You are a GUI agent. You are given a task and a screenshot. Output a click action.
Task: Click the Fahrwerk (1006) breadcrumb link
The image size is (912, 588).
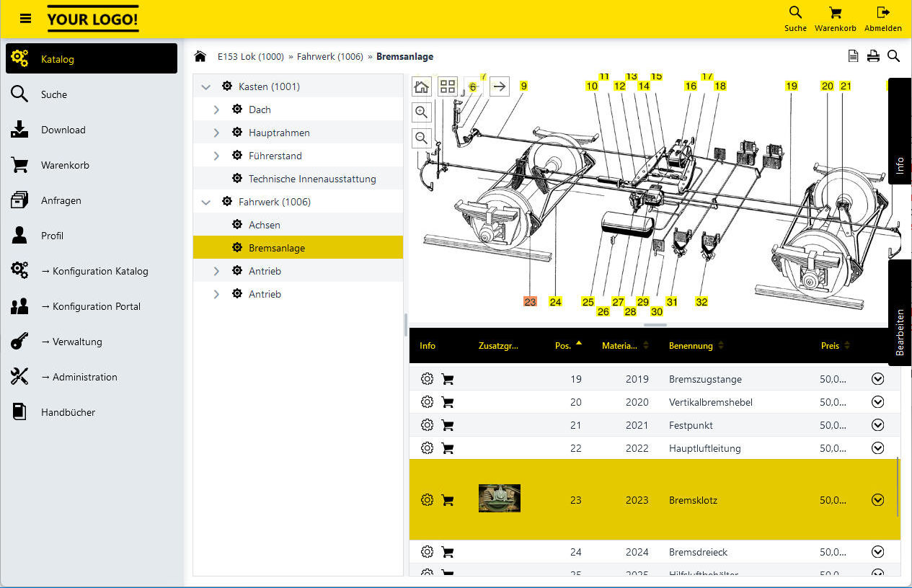click(329, 56)
